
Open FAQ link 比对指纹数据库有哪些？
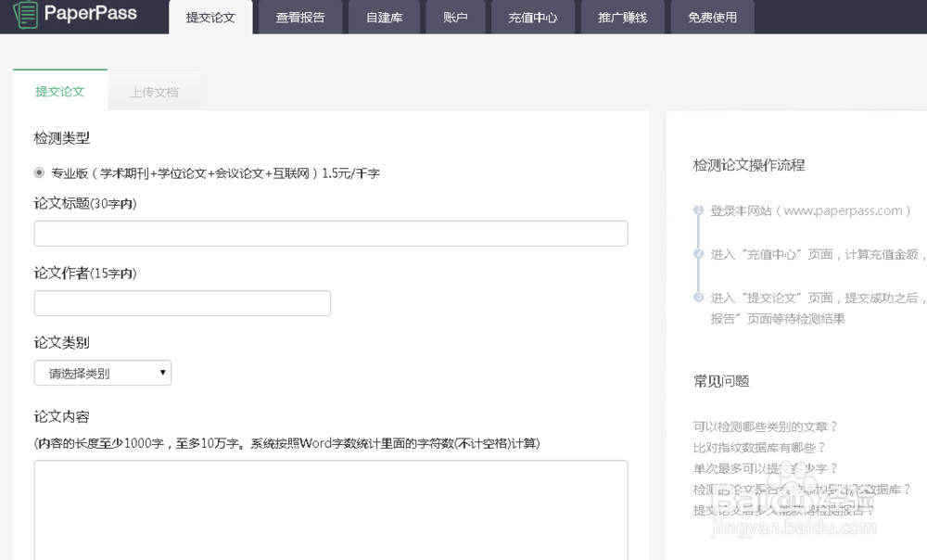pyautogui.click(x=760, y=448)
